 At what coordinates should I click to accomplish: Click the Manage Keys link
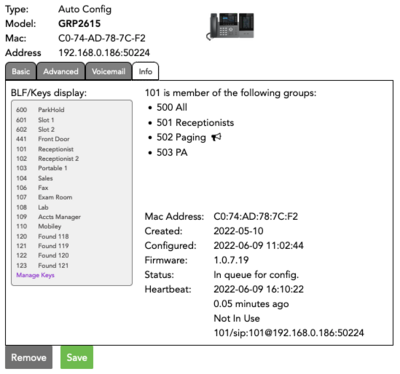[35, 275]
